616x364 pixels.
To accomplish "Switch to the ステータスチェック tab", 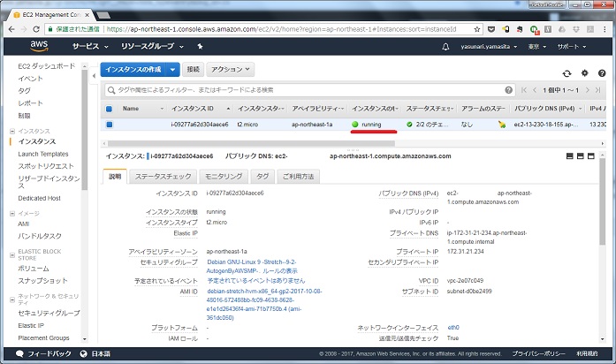I will point(163,177).
